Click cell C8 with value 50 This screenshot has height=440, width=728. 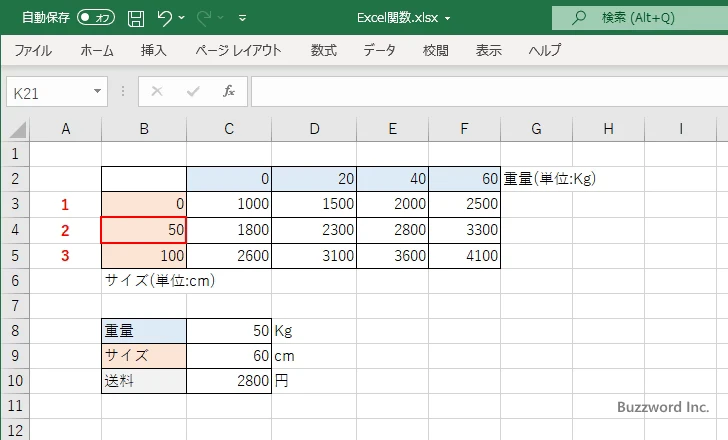click(x=229, y=330)
